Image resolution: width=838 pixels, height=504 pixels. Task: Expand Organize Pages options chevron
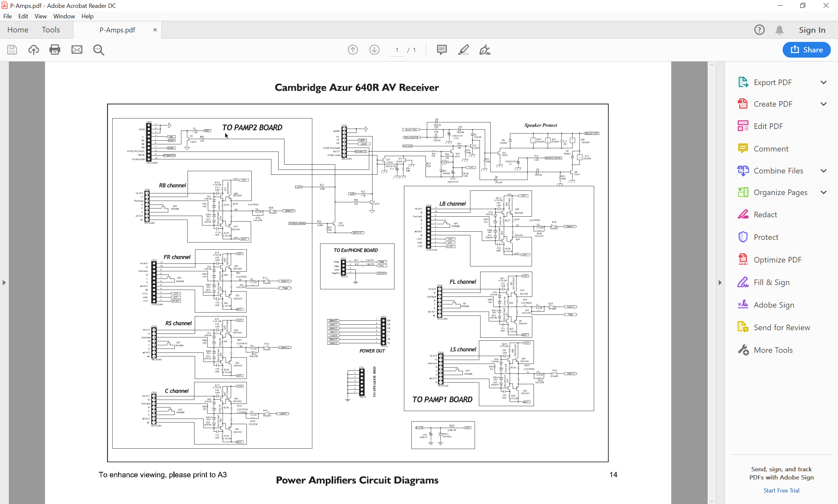[x=823, y=192]
